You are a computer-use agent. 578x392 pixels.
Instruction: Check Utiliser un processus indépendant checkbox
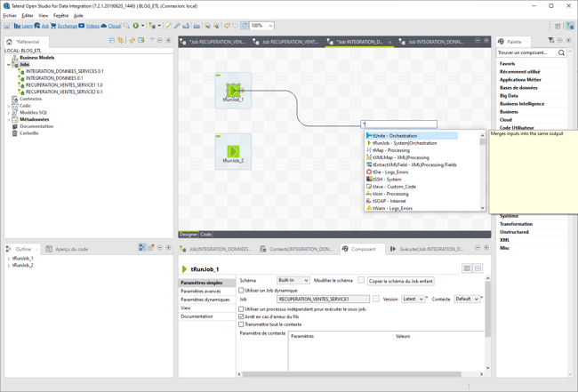click(241, 309)
